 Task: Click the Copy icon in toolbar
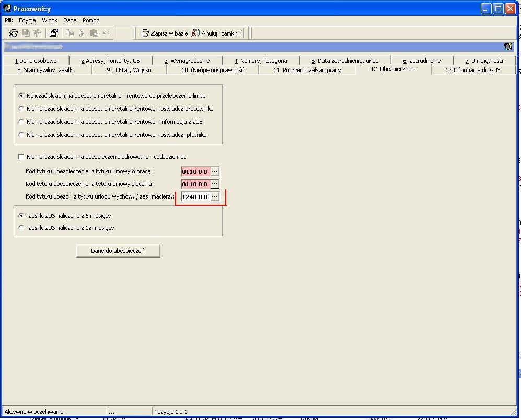[70, 33]
